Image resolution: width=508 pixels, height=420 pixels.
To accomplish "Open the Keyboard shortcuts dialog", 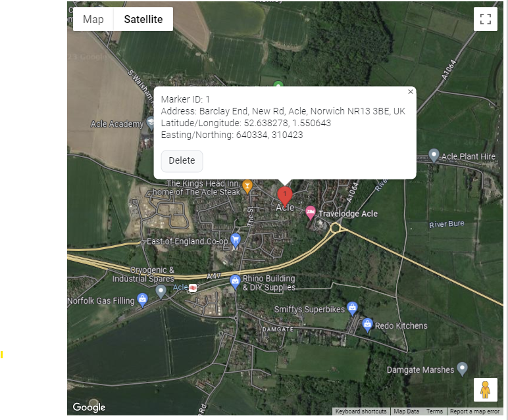I will (361, 411).
